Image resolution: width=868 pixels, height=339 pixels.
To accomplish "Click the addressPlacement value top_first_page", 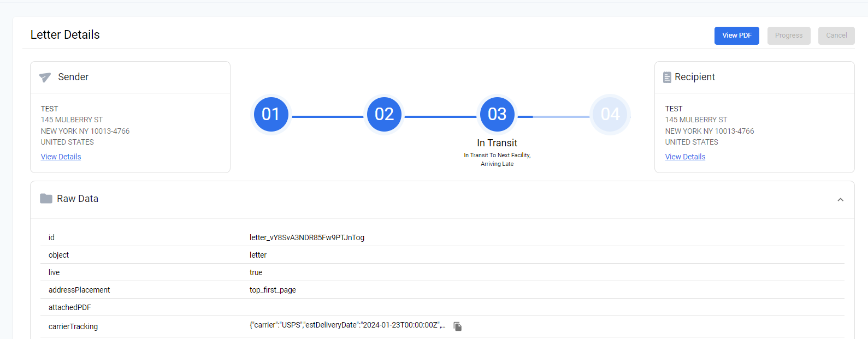I will coord(273,290).
